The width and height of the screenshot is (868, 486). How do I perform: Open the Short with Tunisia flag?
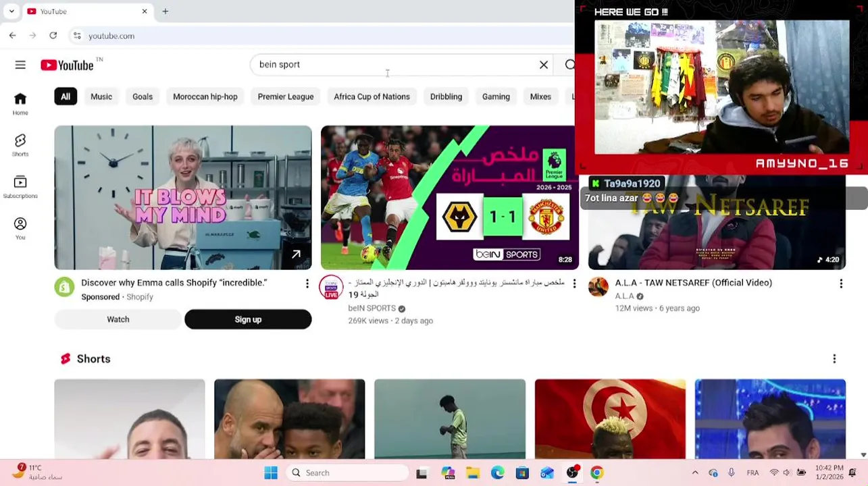click(610, 419)
